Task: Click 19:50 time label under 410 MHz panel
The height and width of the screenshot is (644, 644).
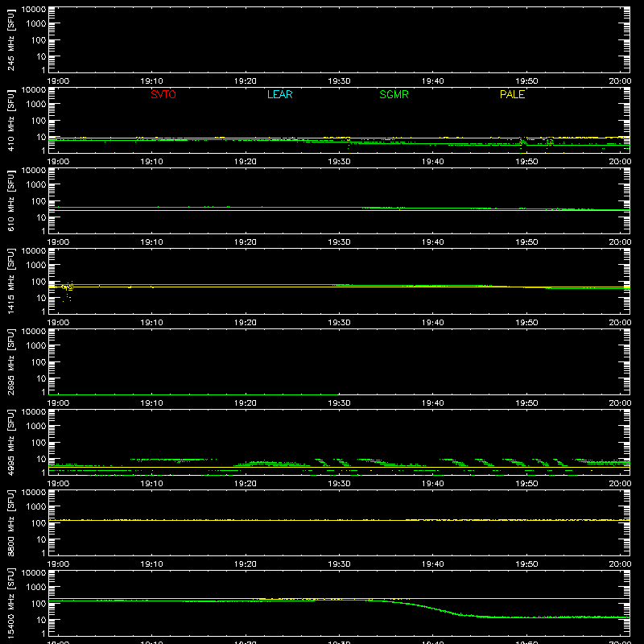Action: tap(526, 162)
